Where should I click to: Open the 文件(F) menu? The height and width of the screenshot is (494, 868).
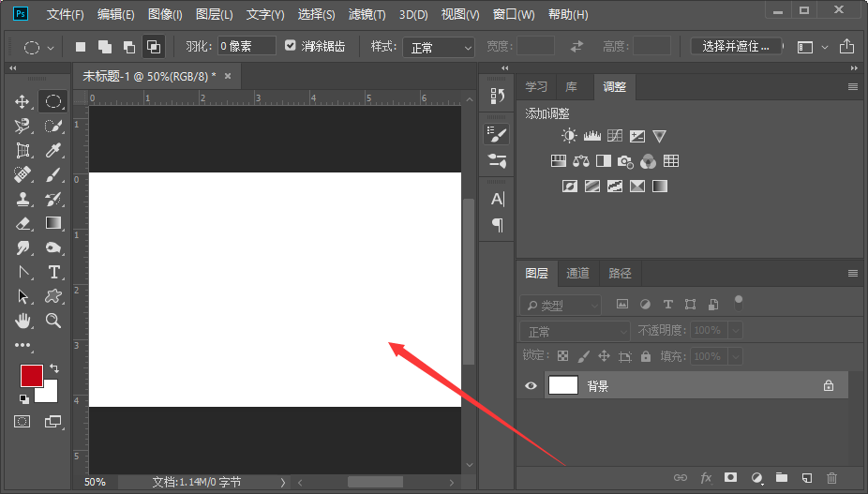pyautogui.click(x=66, y=14)
